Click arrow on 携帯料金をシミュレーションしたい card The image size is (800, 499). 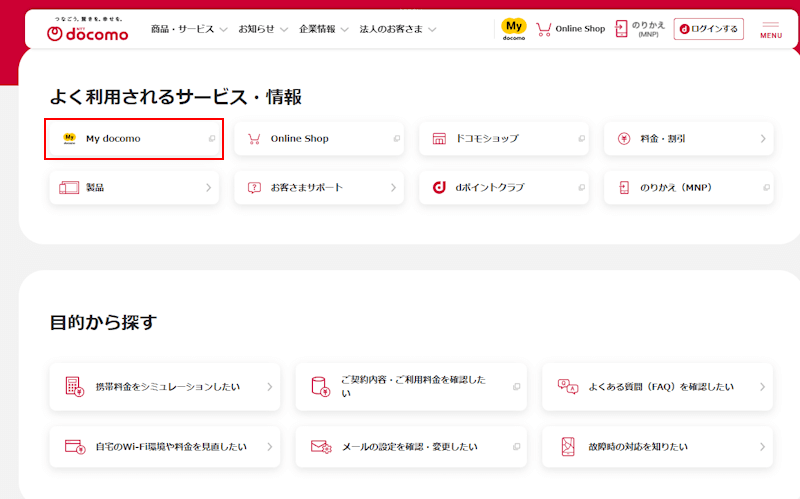(269, 387)
